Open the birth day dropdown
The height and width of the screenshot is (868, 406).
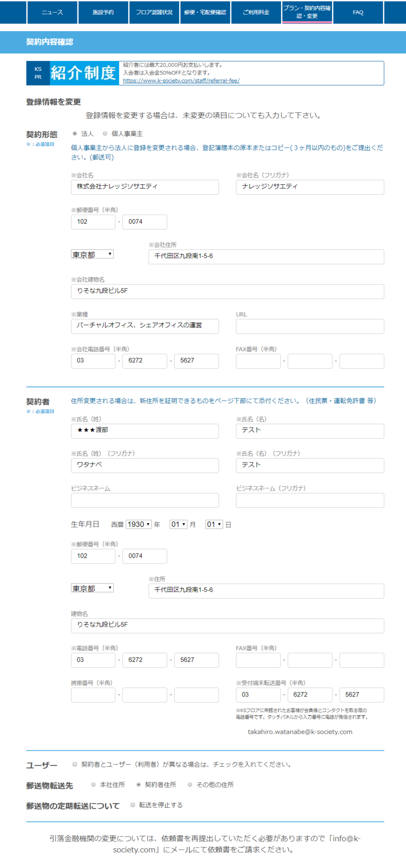click(x=214, y=524)
